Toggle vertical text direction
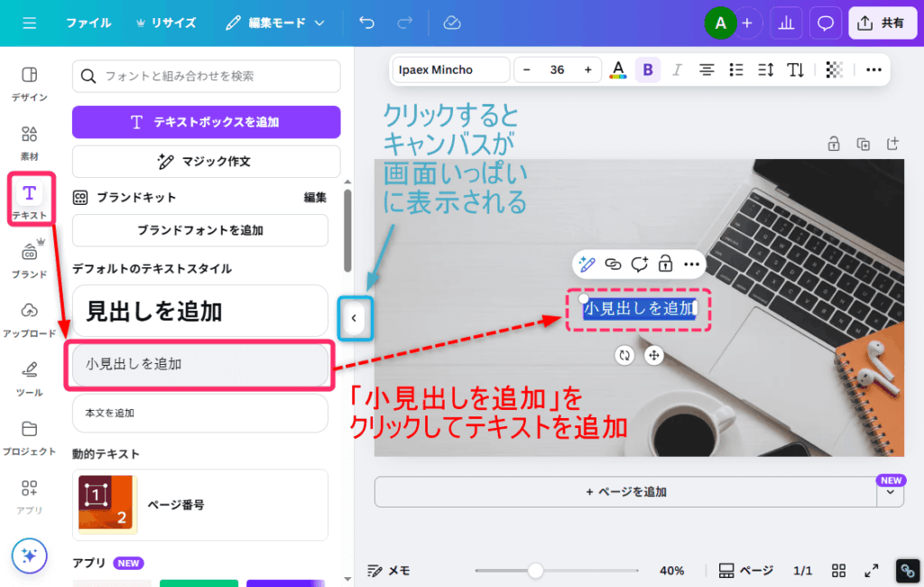Image resolution: width=924 pixels, height=587 pixels. coord(795,70)
